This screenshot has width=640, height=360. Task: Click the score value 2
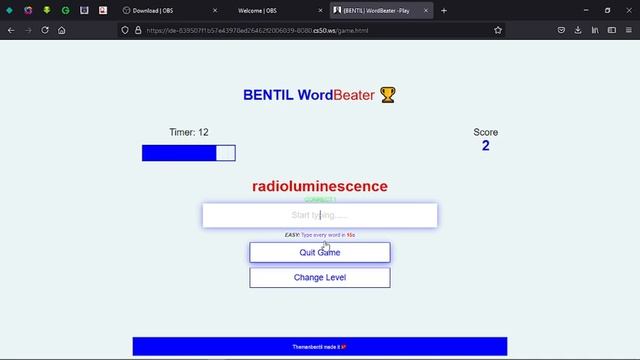(485, 146)
